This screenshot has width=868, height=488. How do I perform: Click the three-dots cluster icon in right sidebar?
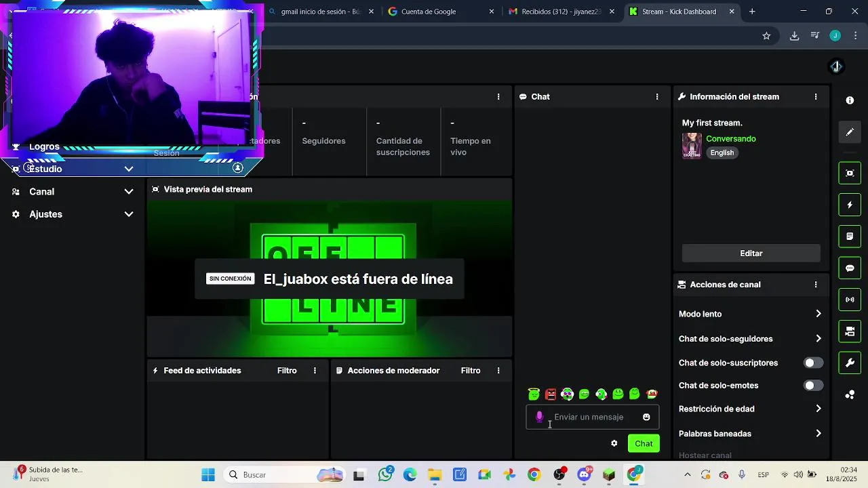[850, 394]
